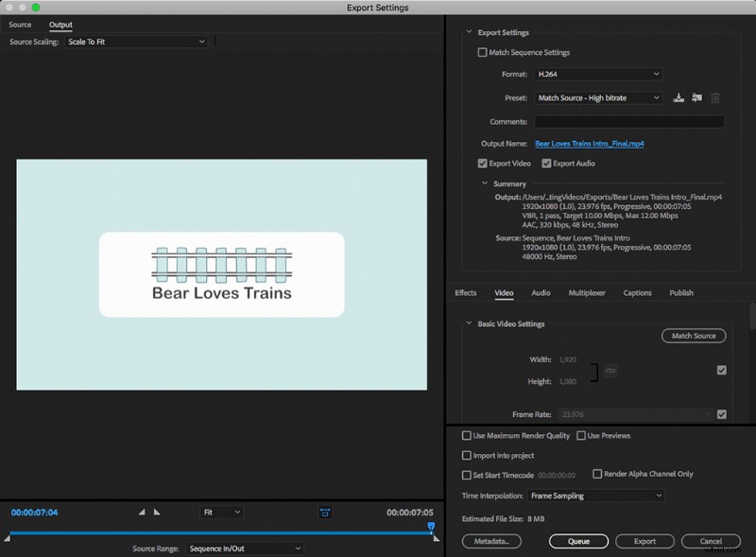Import a preset from disk
This screenshot has width=756, height=557.
click(x=697, y=97)
